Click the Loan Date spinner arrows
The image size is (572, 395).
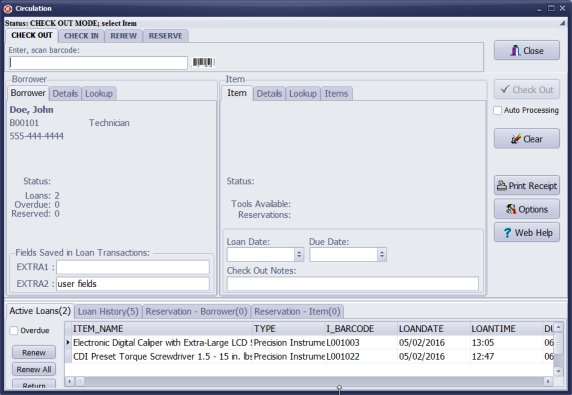299,255
